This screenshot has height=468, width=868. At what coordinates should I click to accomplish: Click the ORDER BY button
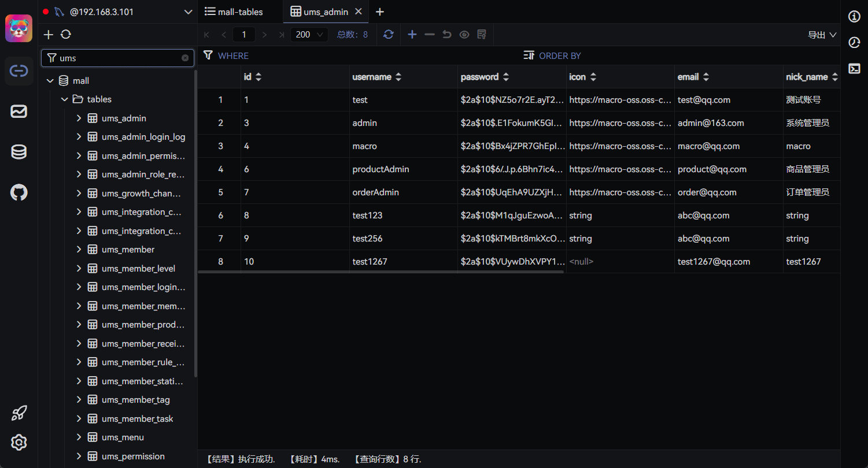(x=552, y=56)
